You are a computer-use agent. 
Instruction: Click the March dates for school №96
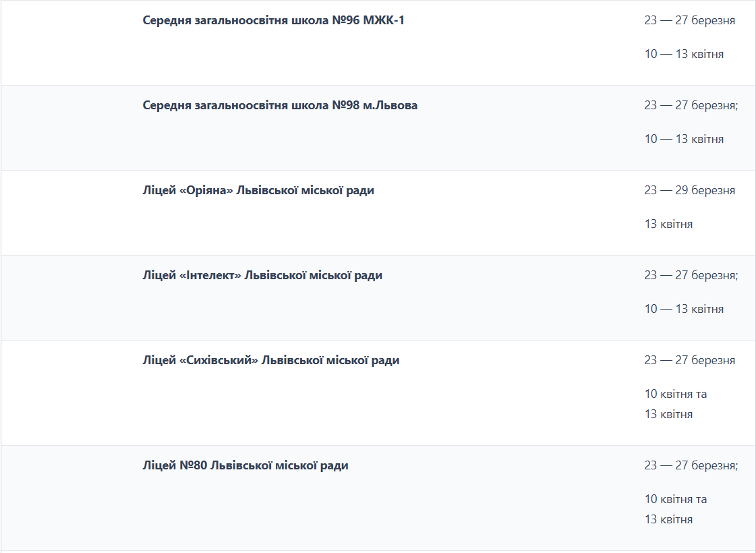tap(689, 20)
